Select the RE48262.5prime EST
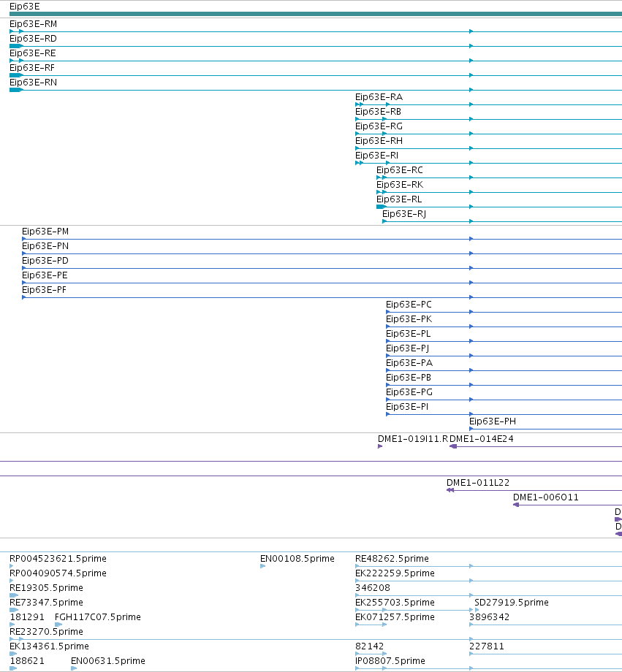This screenshot has width=622, height=672. [x=392, y=559]
